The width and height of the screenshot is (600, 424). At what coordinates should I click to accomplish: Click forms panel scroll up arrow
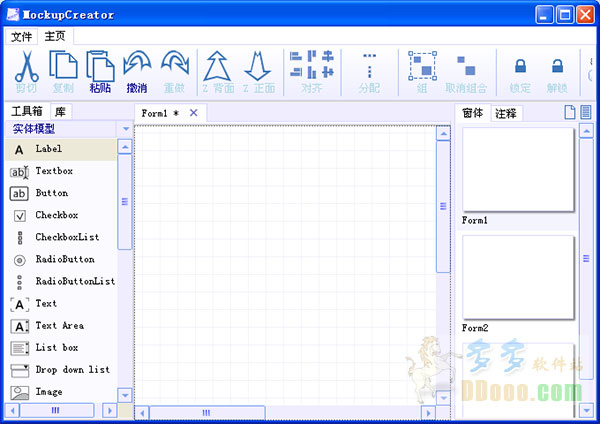[586, 131]
